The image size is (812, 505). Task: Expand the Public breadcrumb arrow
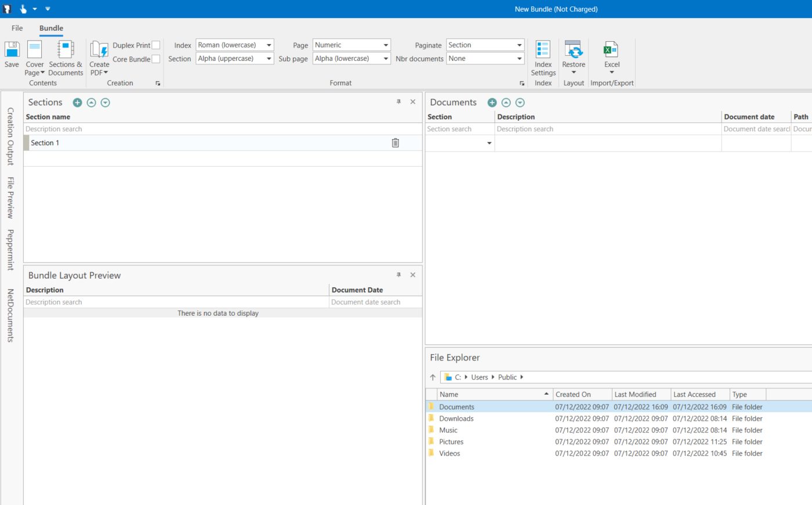point(521,377)
